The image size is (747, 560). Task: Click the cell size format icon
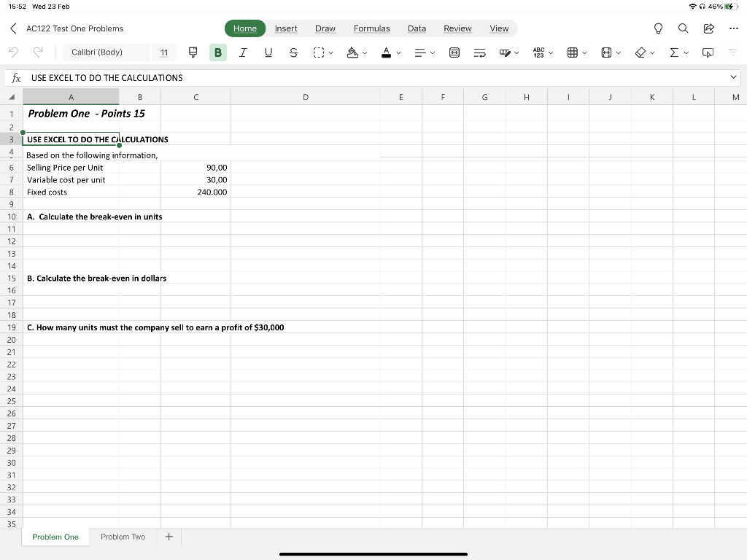pos(606,52)
